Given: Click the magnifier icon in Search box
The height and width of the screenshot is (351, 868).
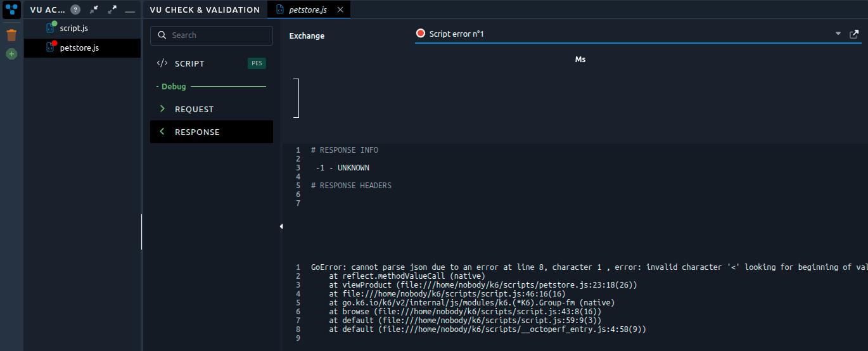Looking at the screenshot, I should click(162, 35).
